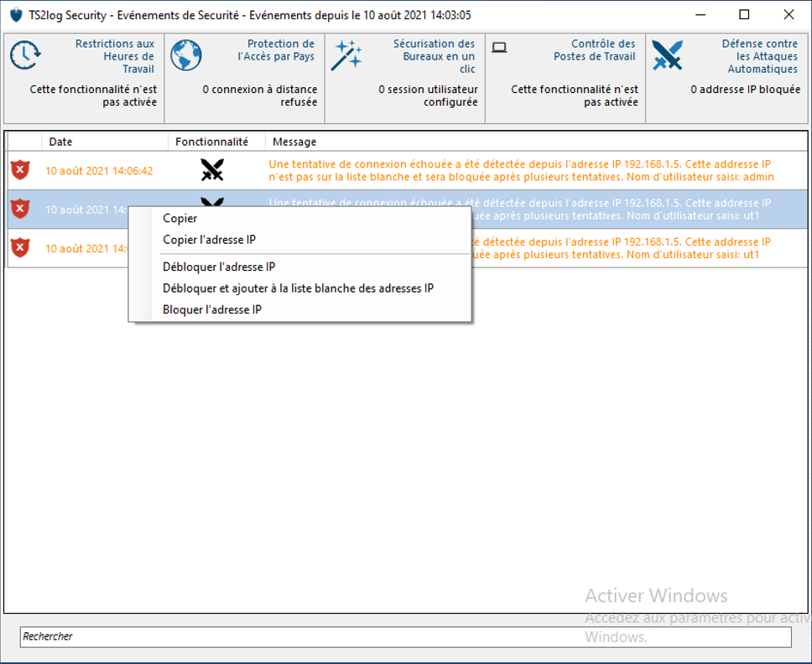Click the crossed swords icon in the 14:06:42 row
This screenshot has width=812, height=664.
coord(212,169)
